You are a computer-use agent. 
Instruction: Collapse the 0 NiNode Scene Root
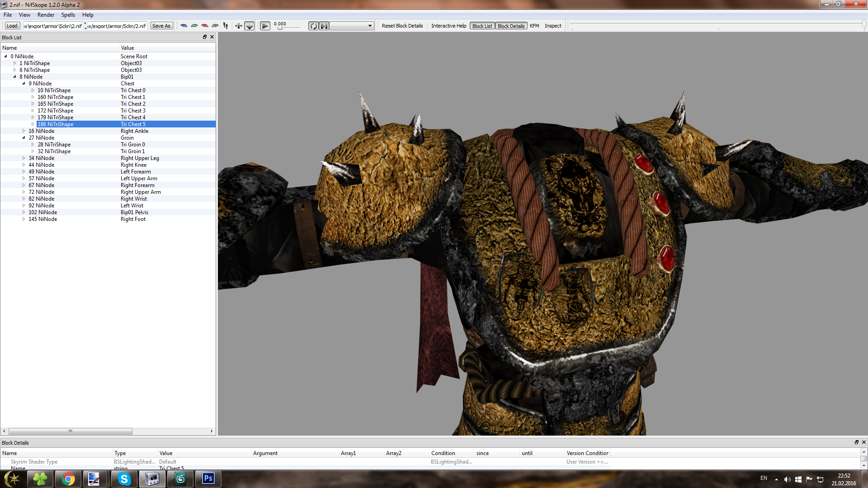tap(5, 56)
